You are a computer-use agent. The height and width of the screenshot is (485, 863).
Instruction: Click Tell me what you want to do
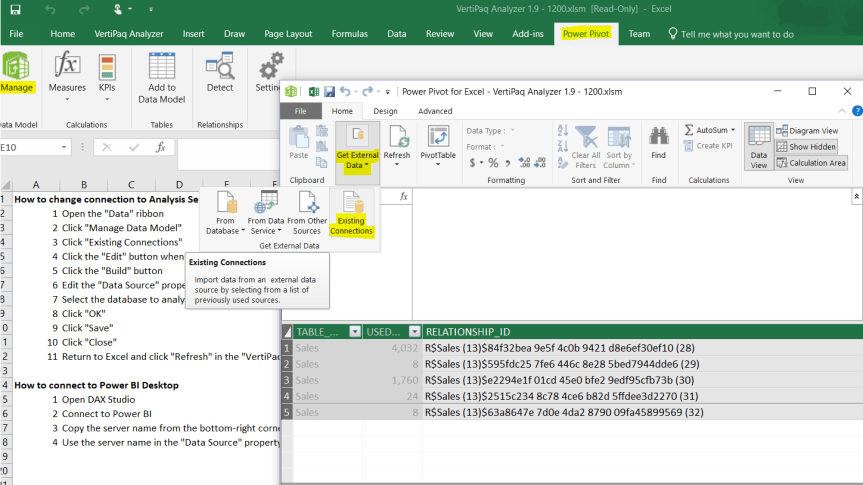click(x=731, y=34)
